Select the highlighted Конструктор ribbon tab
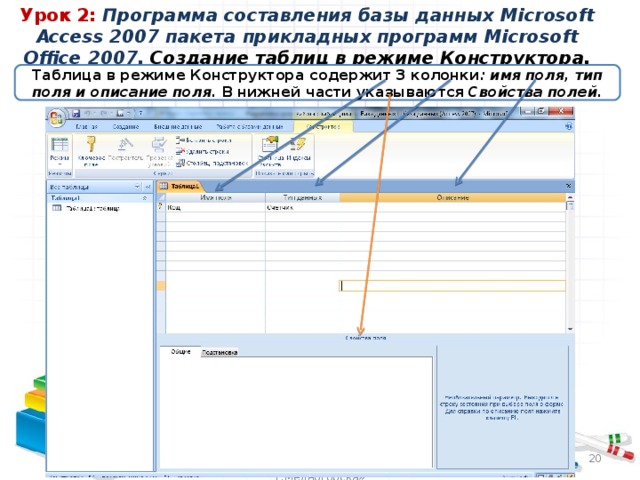 (x=323, y=127)
